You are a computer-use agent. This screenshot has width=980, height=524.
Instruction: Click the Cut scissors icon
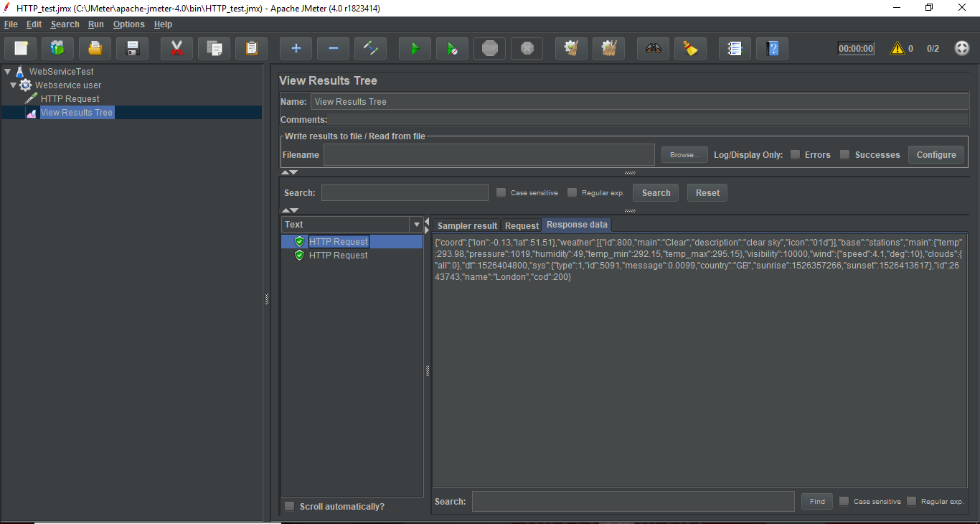176,48
